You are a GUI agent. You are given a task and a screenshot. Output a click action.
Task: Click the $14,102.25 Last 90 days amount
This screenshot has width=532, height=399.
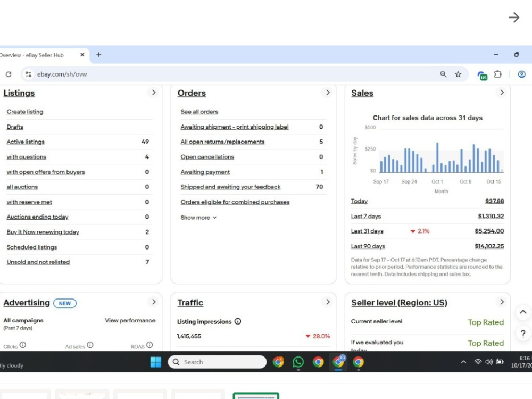tap(489, 246)
